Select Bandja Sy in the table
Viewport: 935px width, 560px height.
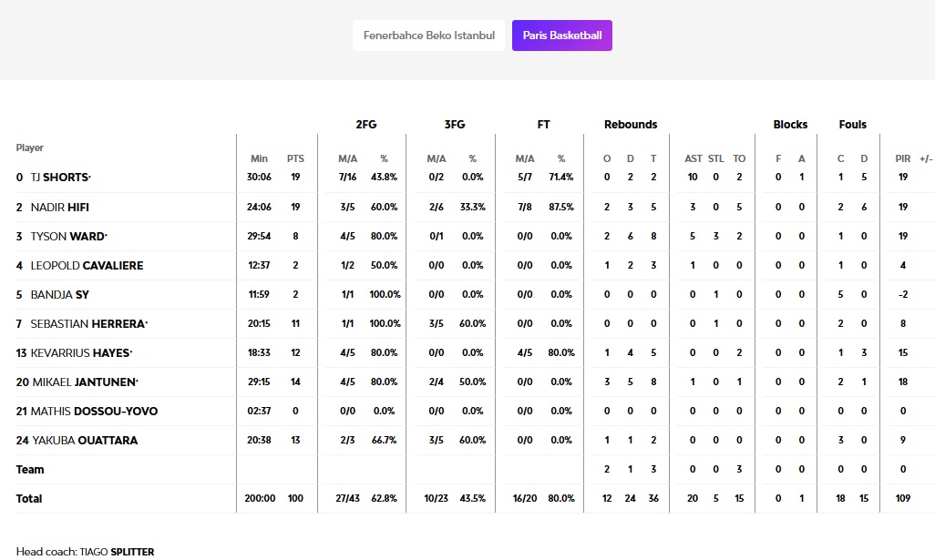(59, 294)
